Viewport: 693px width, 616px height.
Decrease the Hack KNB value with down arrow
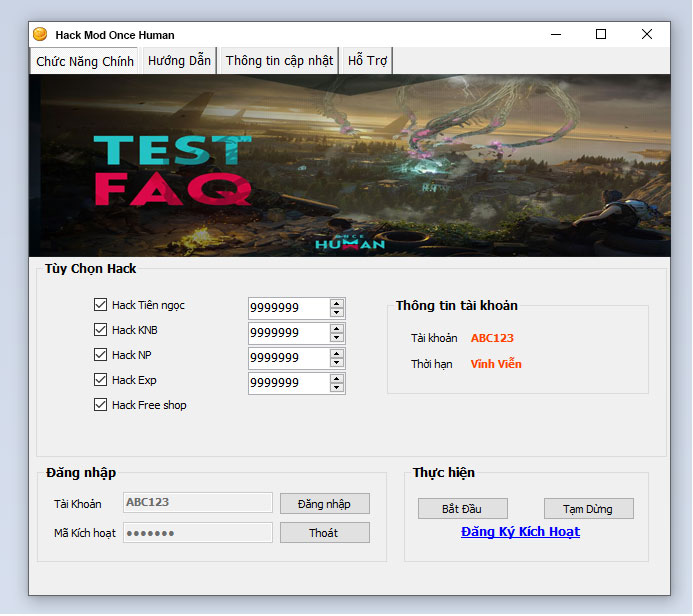(x=337, y=338)
